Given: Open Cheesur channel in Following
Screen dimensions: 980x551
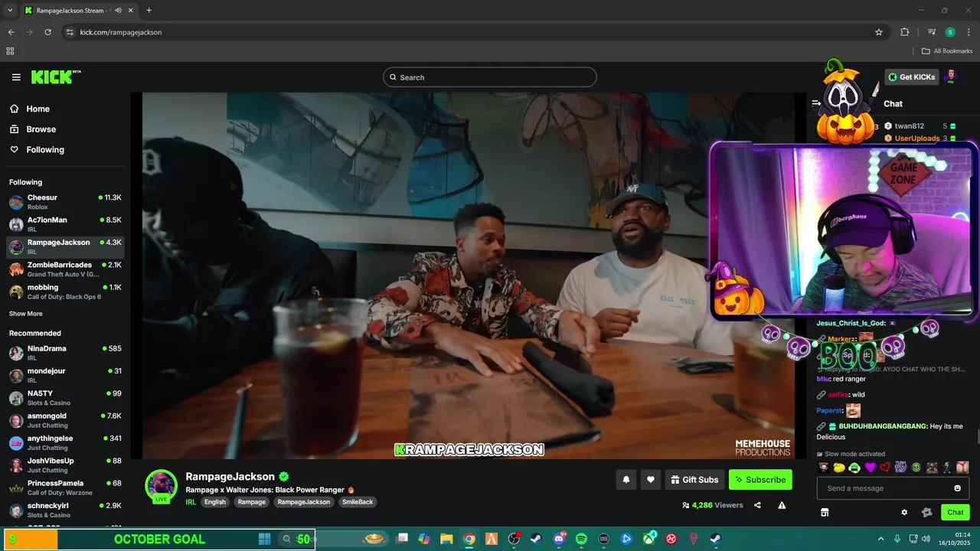Looking at the screenshot, I should (x=65, y=202).
